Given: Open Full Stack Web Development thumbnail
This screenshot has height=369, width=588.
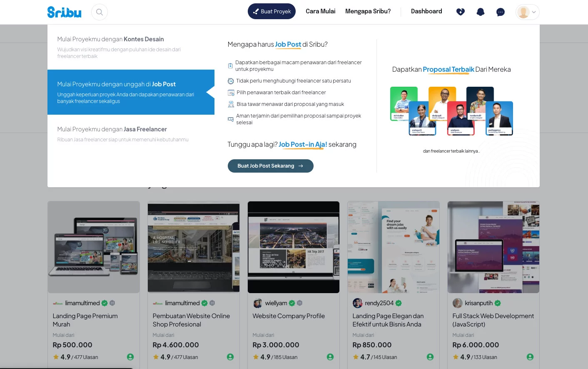Looking at the screenshot, I should (x=493, y=247).
